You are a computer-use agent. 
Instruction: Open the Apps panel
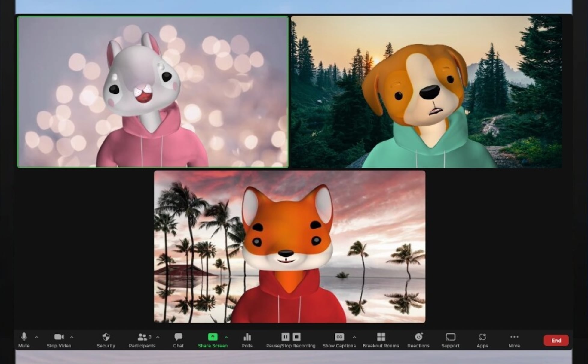482,337
